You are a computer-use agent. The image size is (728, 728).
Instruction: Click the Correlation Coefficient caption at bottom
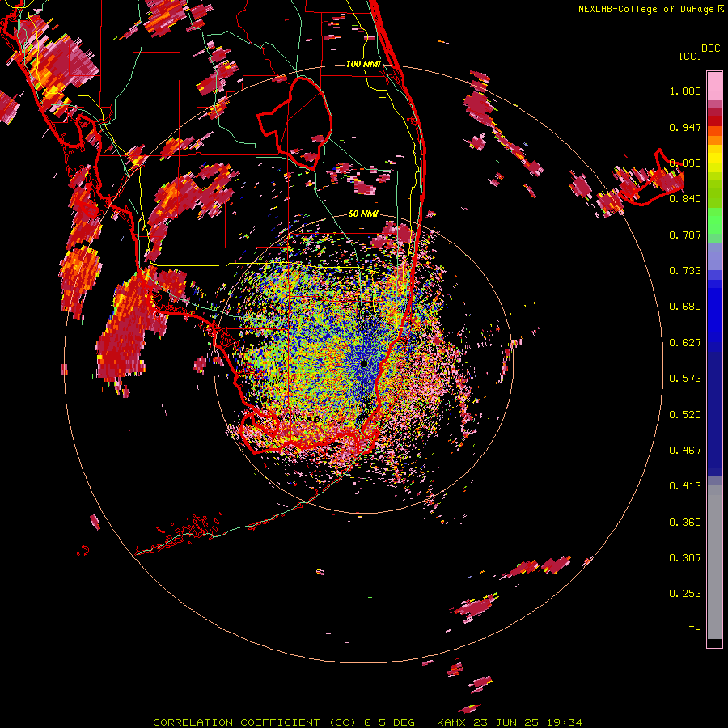pyautogui.click(x=368, y=722)
